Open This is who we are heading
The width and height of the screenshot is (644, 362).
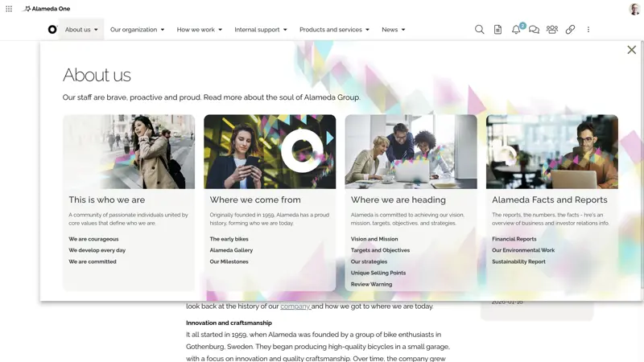click(x=107, y=200)
